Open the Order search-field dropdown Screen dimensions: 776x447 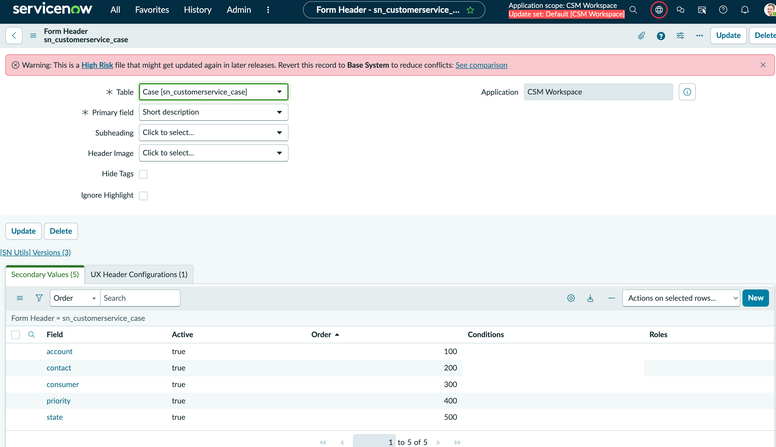point(75,298)
